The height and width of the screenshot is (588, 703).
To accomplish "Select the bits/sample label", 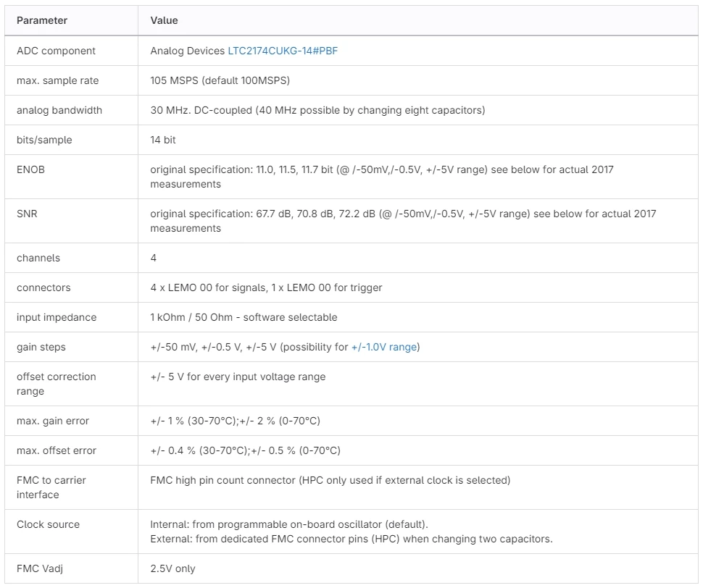I will pos(44,140).
